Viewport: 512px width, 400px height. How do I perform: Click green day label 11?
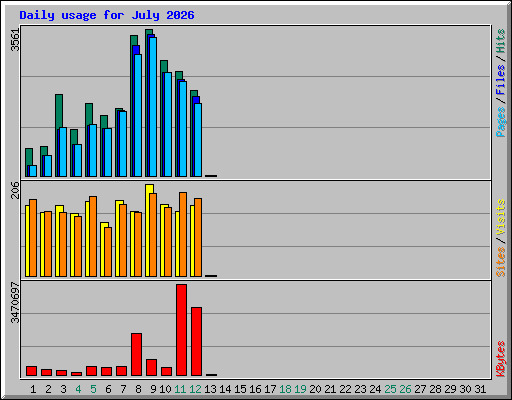pyautogui.click(x=180, y=389)
